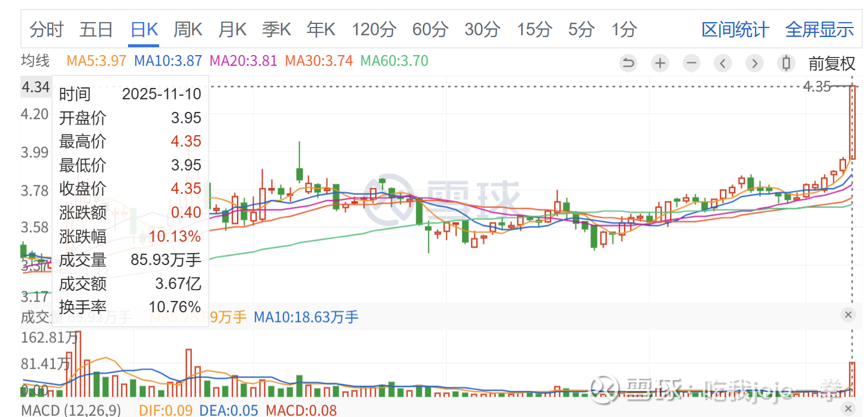The width and height of the screenshot is (868, 417).
Task: Pan chart left with the arrow icon
Action: tap(723, 63)
